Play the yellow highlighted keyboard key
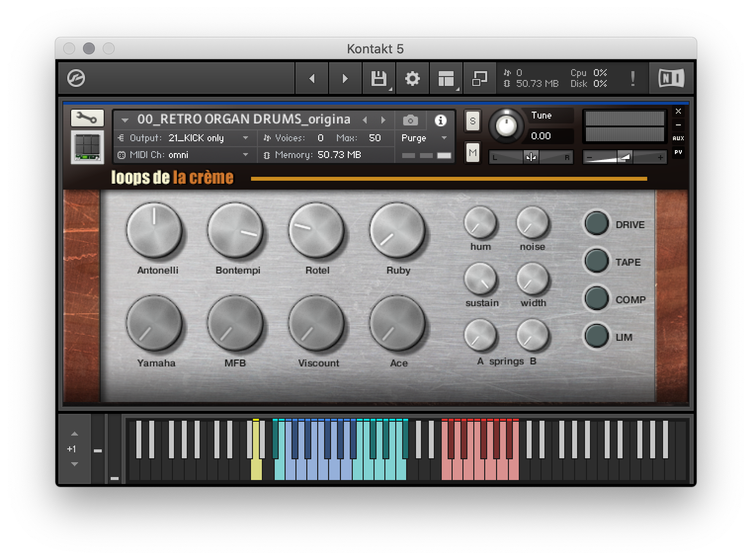Image resolution: width=752 pixels, height=560 pixels. pyautogui.click(x=256, y=469)
